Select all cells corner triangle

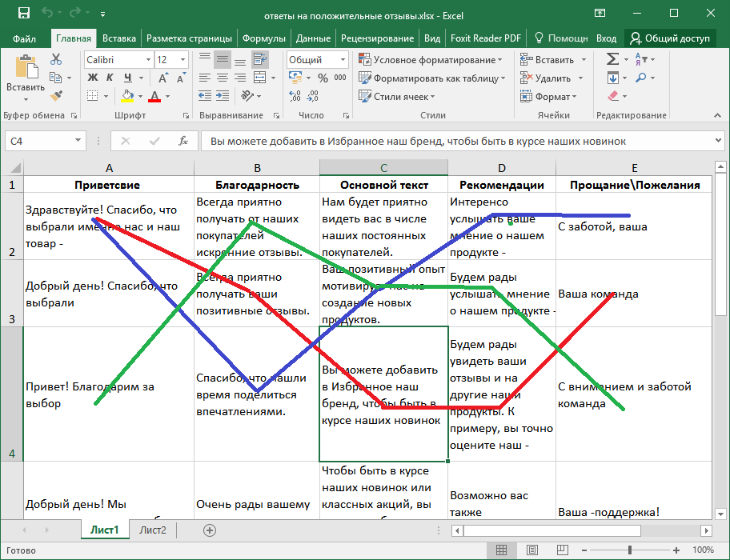[x=15, y=168]
